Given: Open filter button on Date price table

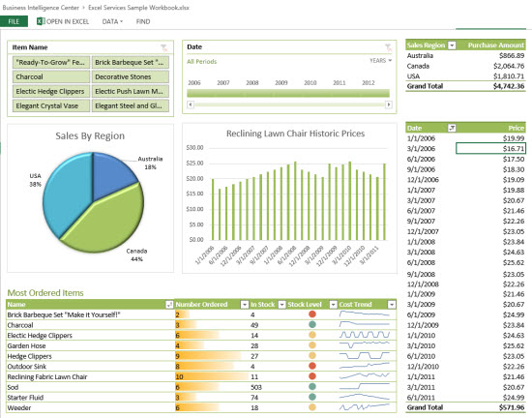Looking at the screenshot, I should point(452,128).
